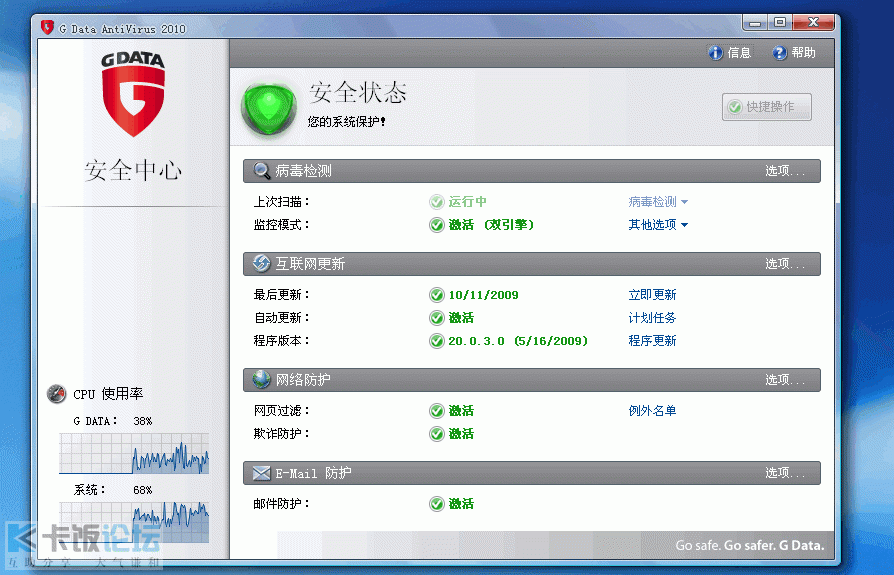This screenshot has height=575, width=894.
Task: Click the update arrows icon in 互联网更新 header
Action: pyautogui.click(x=262, y=264)
